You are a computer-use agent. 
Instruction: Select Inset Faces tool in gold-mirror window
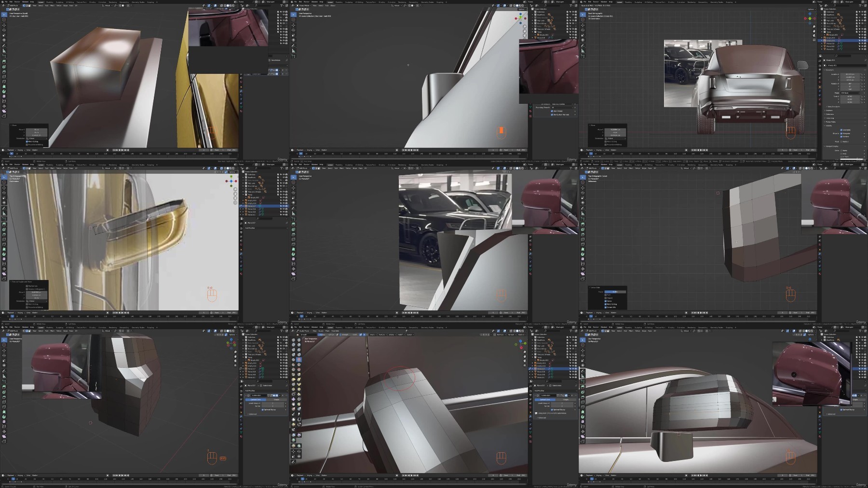coord(4,229)
